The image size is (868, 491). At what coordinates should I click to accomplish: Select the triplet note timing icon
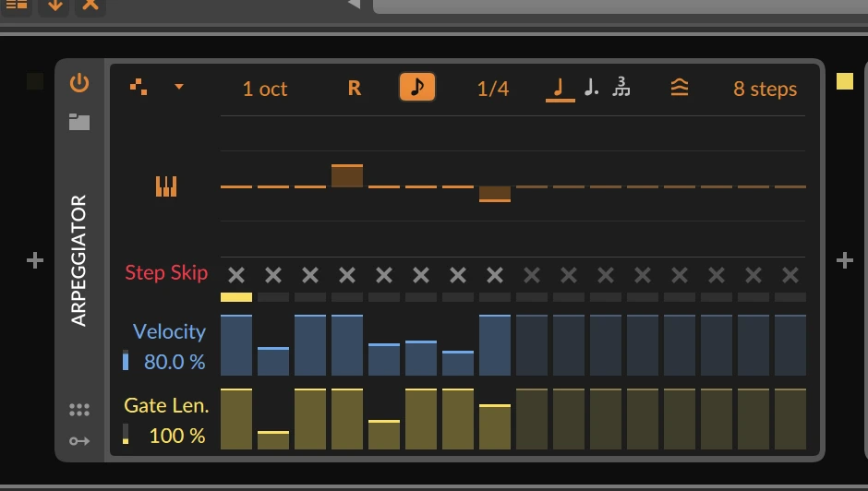coord(621,89)
